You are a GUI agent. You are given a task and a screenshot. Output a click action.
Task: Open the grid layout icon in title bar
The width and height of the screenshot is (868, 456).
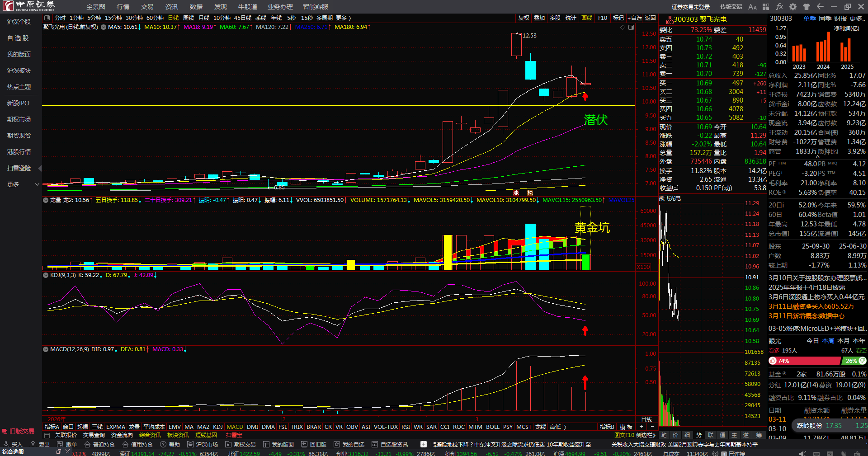(766, 7)
